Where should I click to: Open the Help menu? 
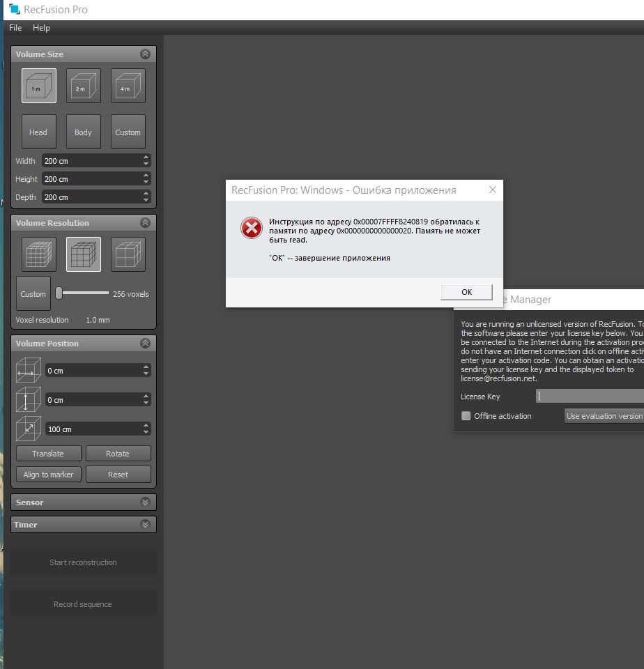pos(41,28)
